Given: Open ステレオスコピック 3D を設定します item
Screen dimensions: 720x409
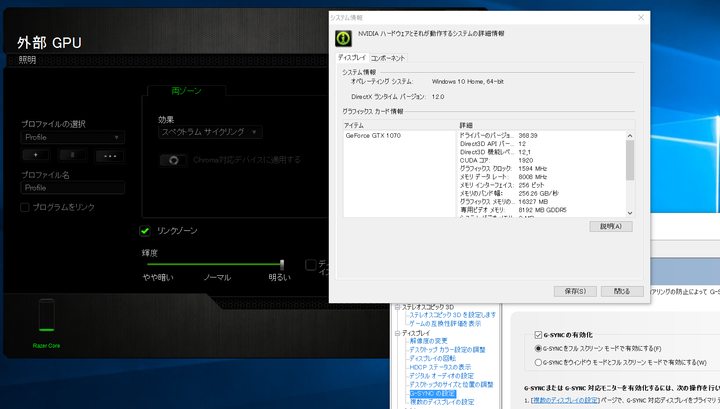Looking at the screenshot, I should point(452,315).
